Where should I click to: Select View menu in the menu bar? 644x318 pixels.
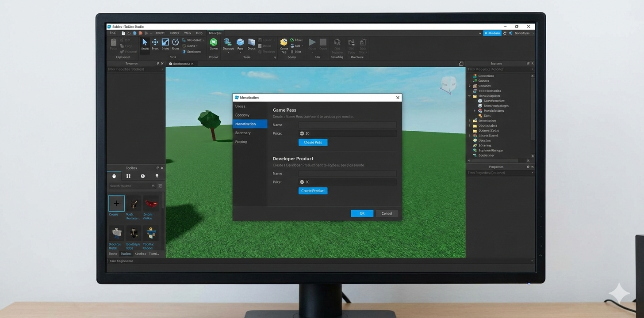point(188,33)
